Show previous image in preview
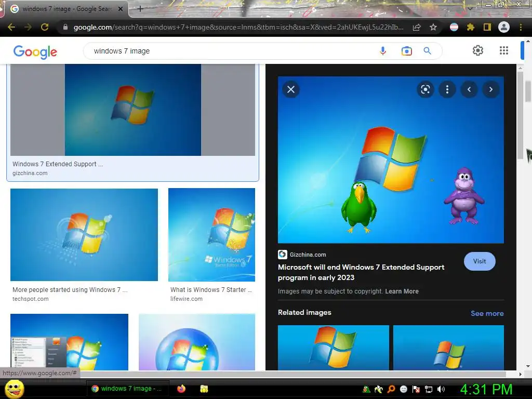532x399 pixels. 469,89
